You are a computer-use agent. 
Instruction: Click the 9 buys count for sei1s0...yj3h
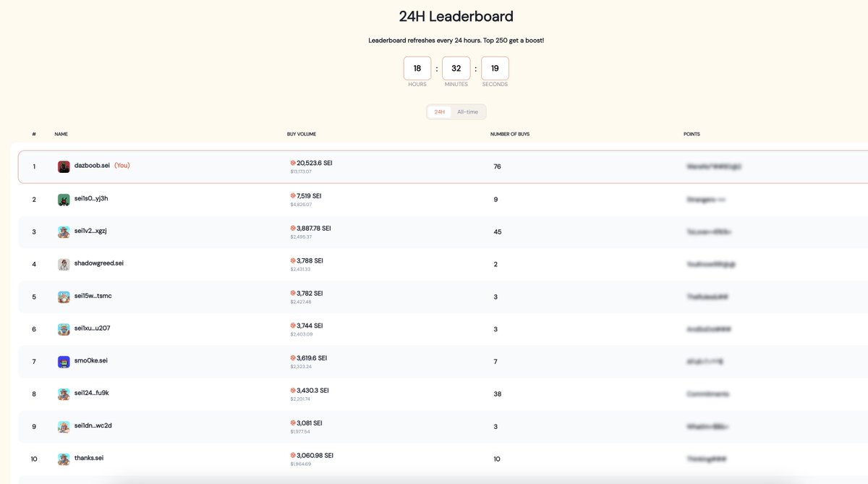point(495,199)
